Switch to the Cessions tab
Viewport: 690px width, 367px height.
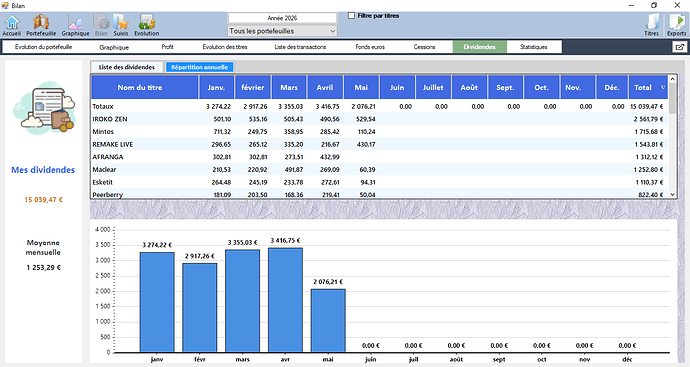[424, 47]
